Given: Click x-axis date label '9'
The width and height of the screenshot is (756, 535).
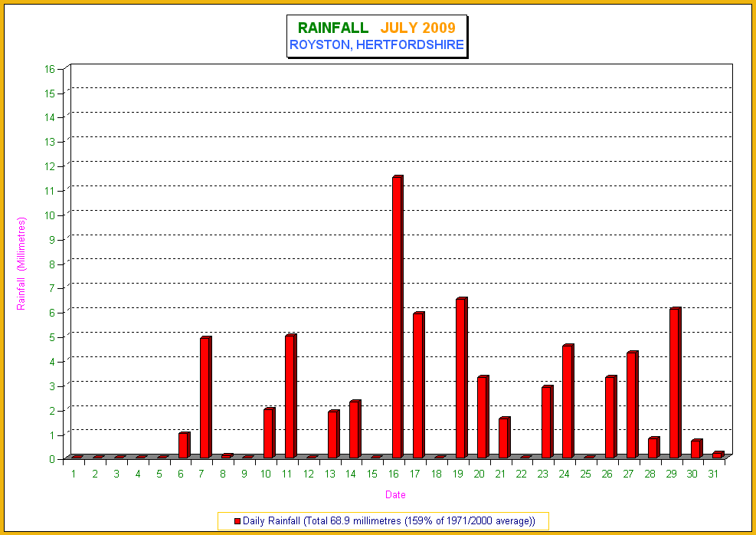Looking at the screenshot, I should click(244, 474).
